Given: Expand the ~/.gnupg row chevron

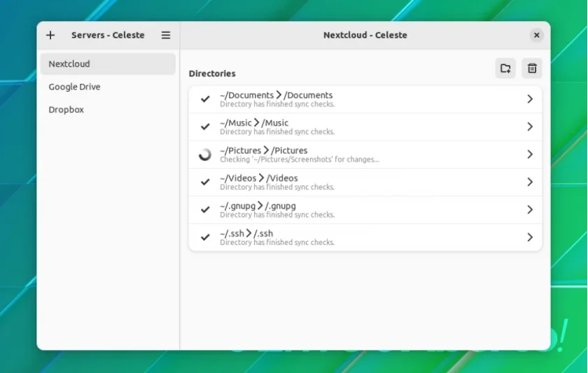Looking at the screenshot, I should (x=530, y=209).
